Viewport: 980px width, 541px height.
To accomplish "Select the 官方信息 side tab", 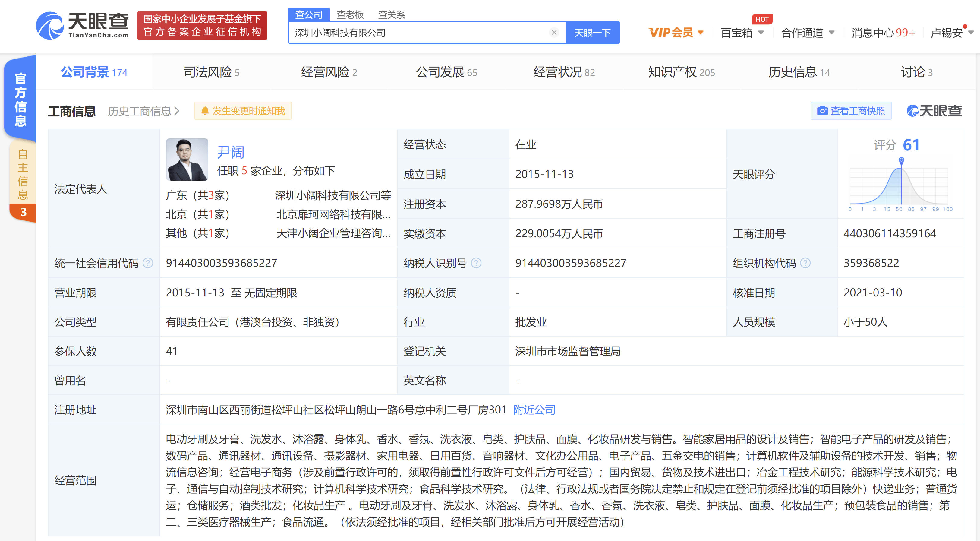I will point(20,99).
